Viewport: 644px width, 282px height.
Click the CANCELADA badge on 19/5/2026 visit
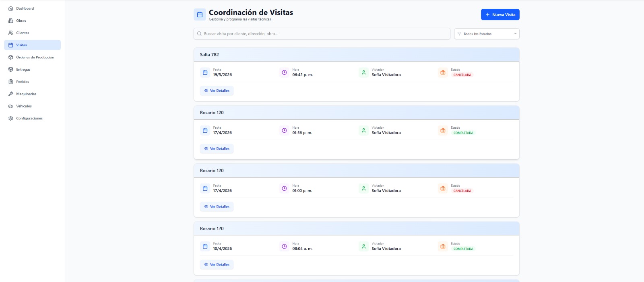point(462,75)
